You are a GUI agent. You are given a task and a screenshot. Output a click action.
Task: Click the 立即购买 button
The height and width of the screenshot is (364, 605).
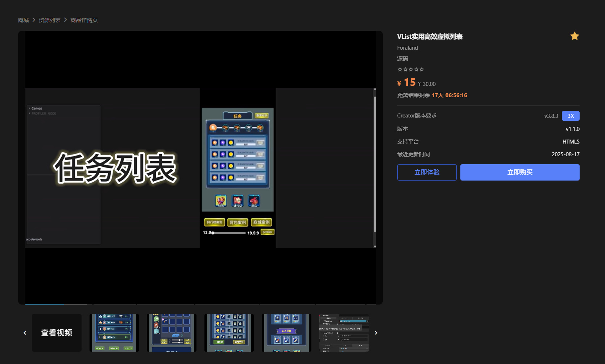click(520, 172)
